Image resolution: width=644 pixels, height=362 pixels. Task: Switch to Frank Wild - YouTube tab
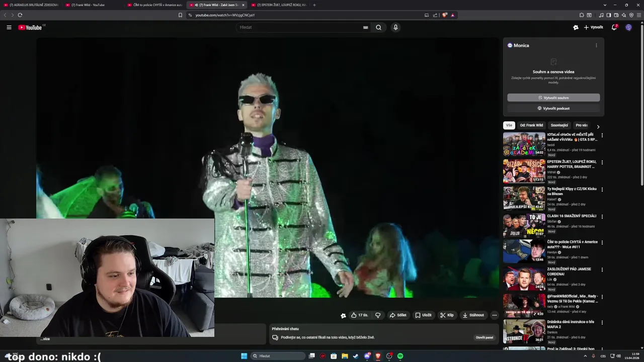(93, 5)
